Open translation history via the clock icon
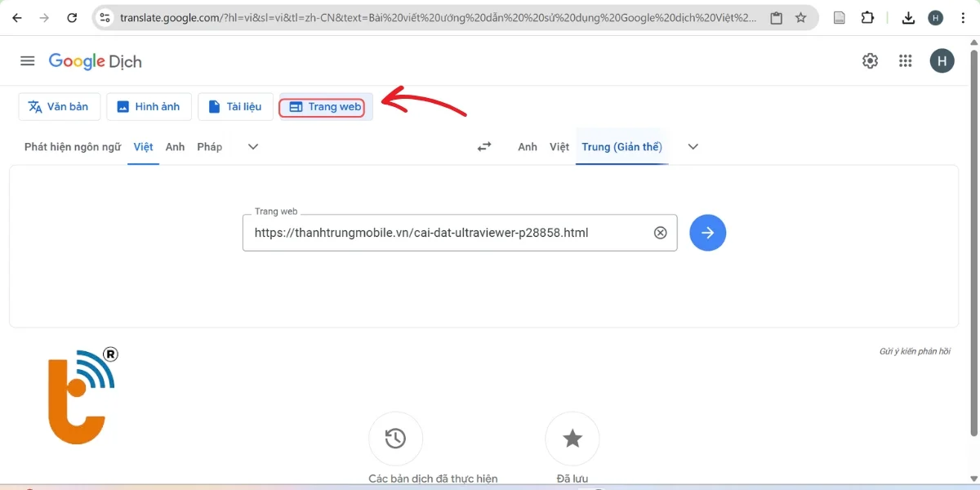The width and height of the screenshot is (980, 490). [x=395, y=438]
